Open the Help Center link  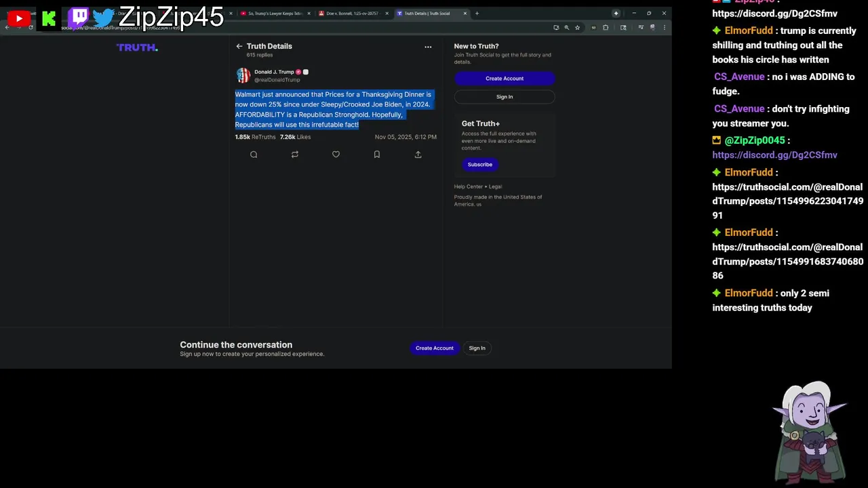469,186
